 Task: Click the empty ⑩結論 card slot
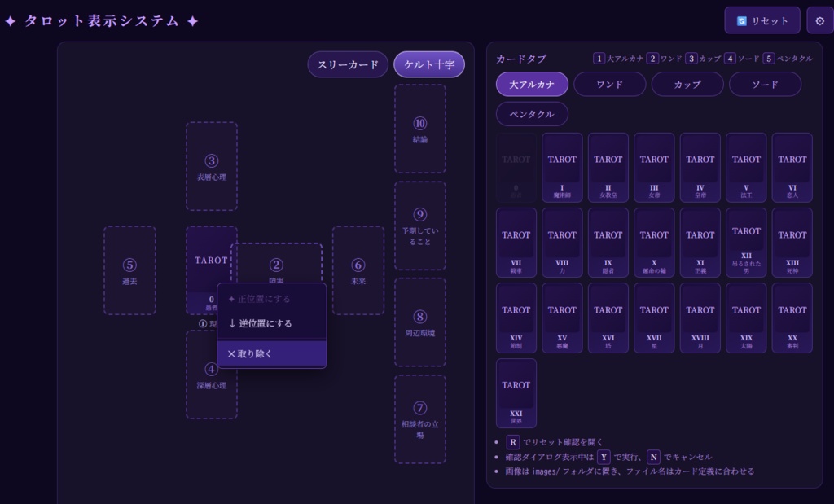tap(419, 130)
